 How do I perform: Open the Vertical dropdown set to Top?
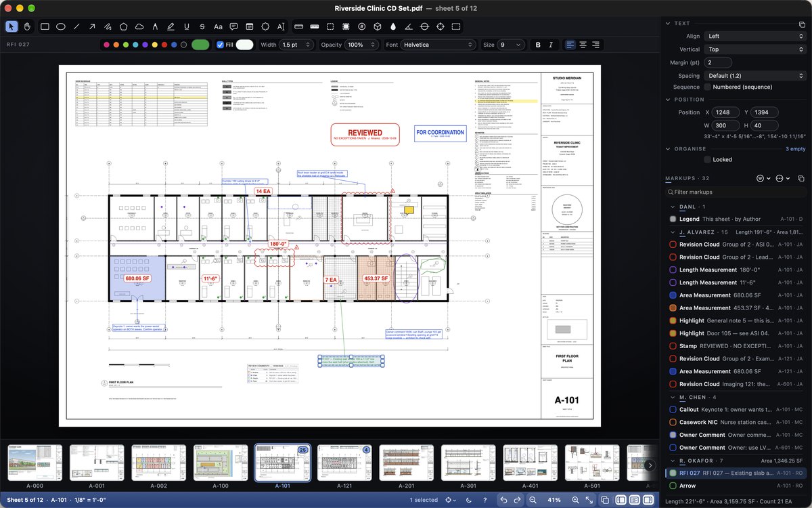(x=755, y=49)
